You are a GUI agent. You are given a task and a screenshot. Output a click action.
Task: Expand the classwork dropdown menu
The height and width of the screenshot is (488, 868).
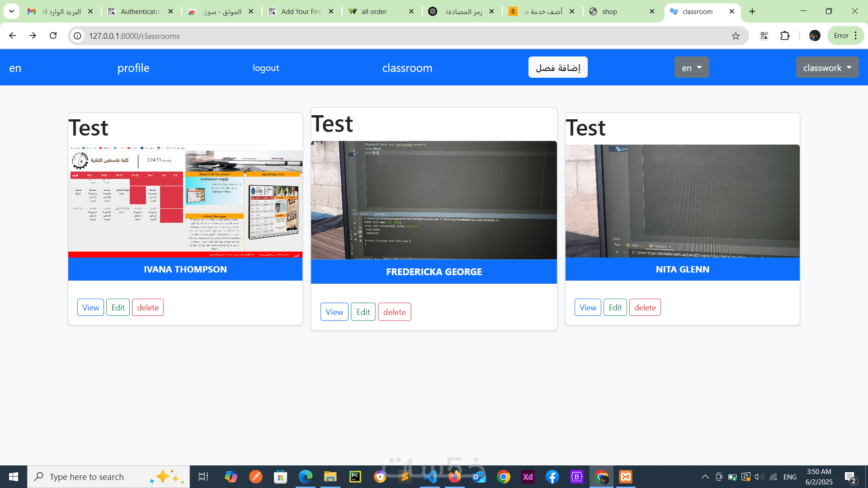point(827,67)
